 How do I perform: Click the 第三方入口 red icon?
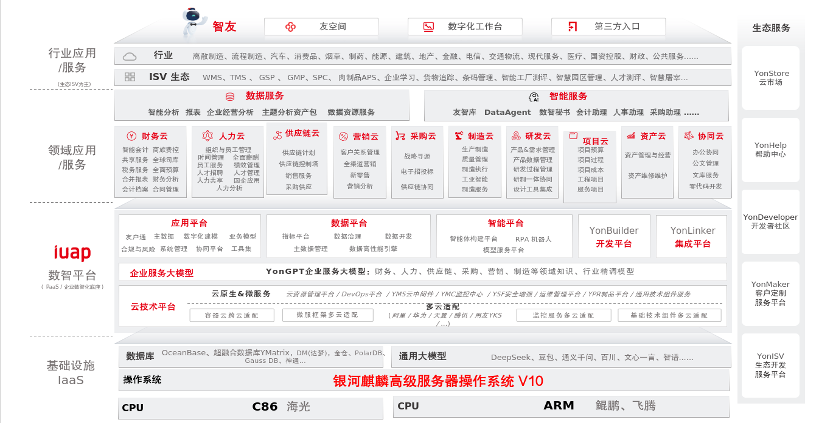pyautogui.click(x=572, y=27)
